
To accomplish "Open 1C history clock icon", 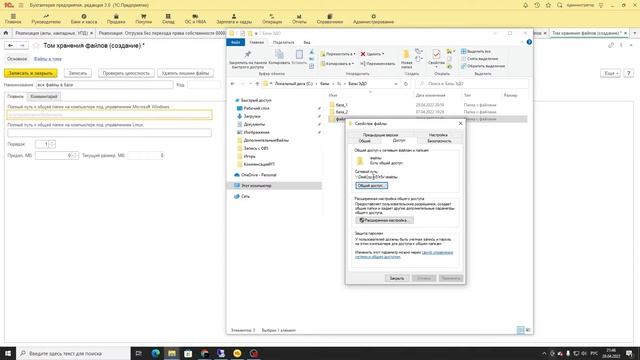I will pos(537,5).
